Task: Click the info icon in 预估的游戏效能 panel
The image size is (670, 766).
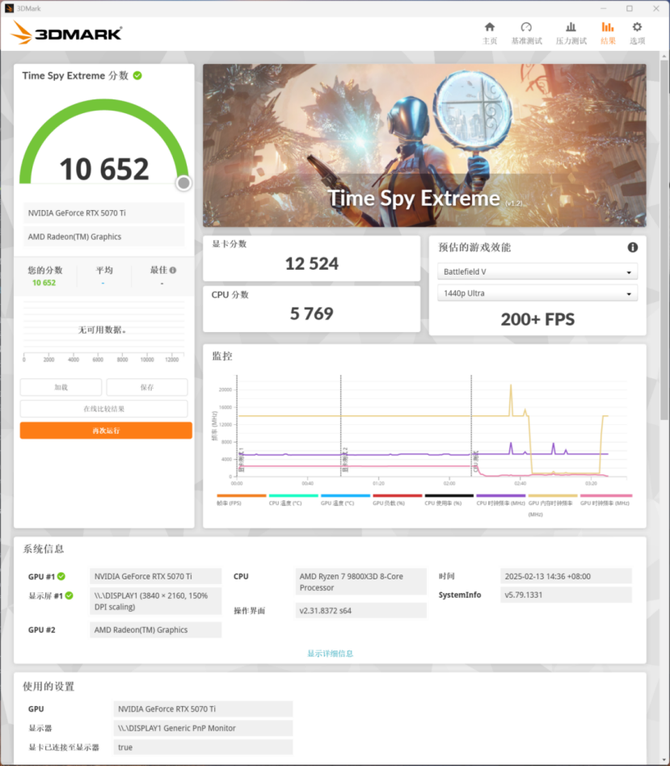Action: [632, 247]
